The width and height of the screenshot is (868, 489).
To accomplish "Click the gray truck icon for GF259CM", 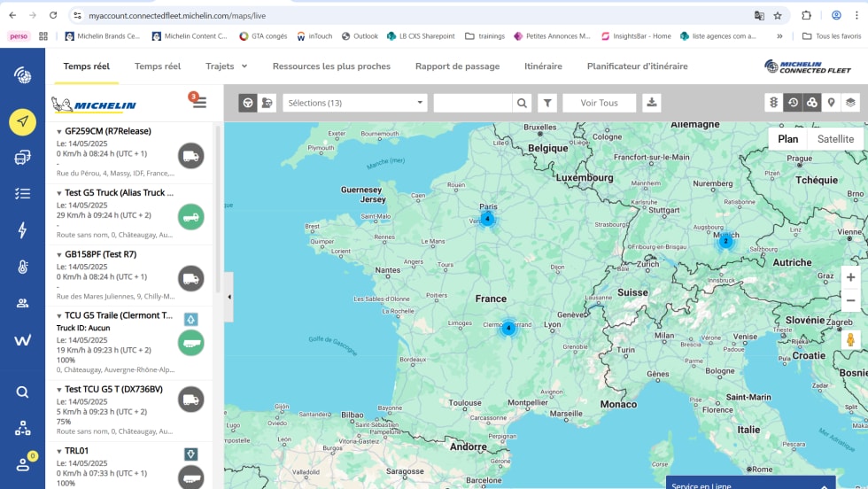I will [x=191, y=156].
